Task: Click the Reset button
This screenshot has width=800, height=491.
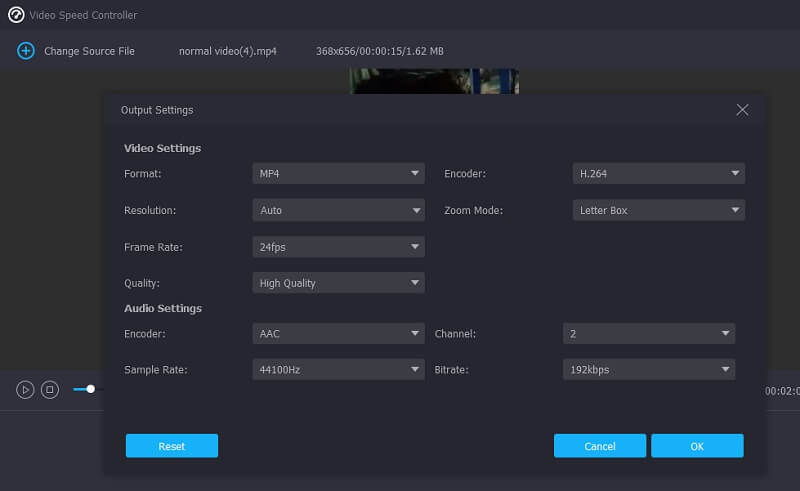Action: 172,446
